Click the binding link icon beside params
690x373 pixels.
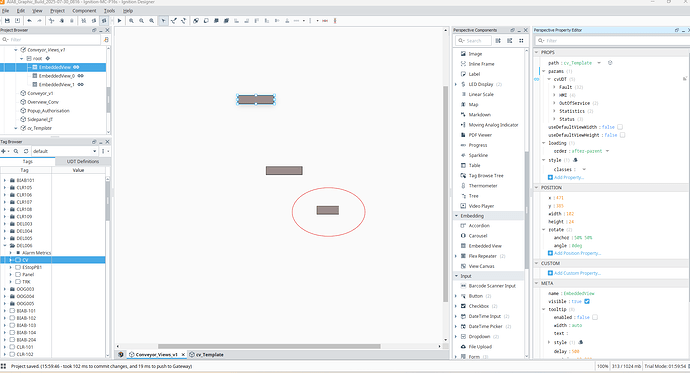pyautogui.click(x=536, y=79)
